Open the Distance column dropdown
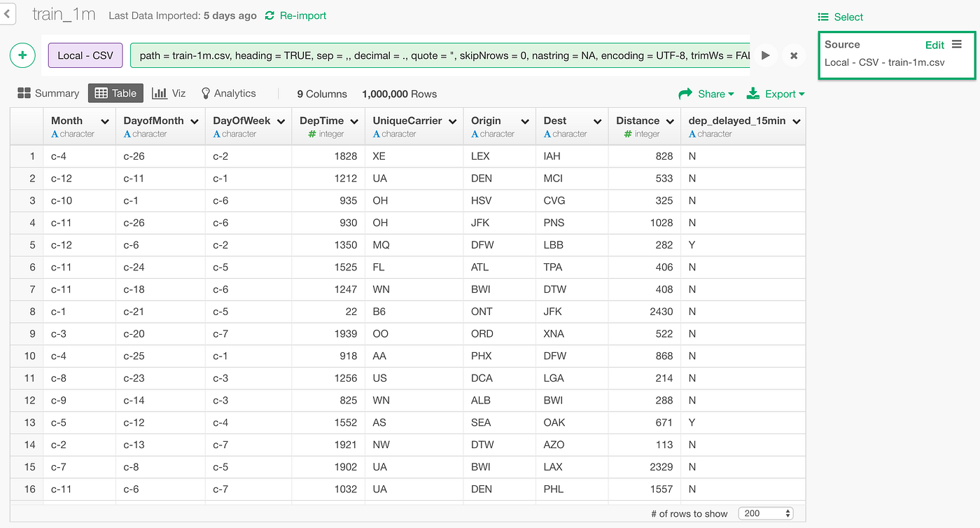Viewport: 980px width, 528px height. (670, 120)
